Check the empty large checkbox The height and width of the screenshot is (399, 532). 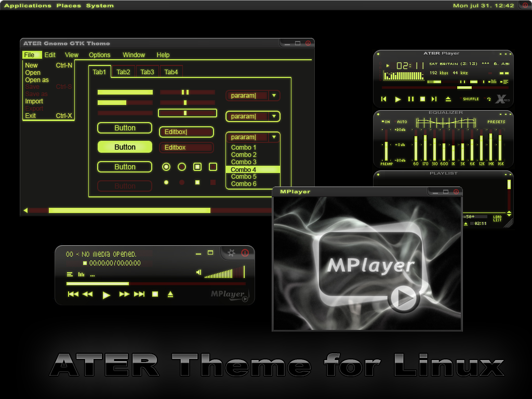[x=213, y=167]
